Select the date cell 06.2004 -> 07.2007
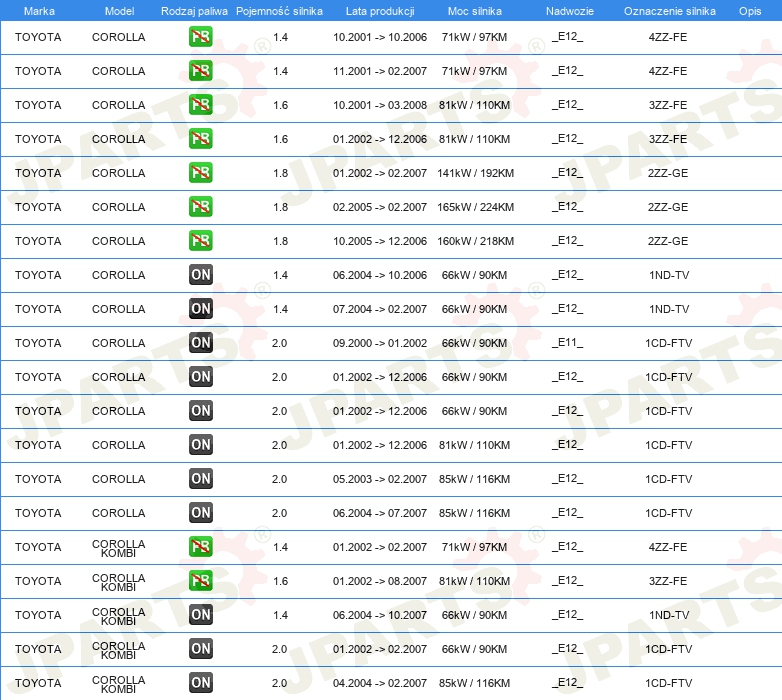782x700 pixels. click(x=380, y=513)
